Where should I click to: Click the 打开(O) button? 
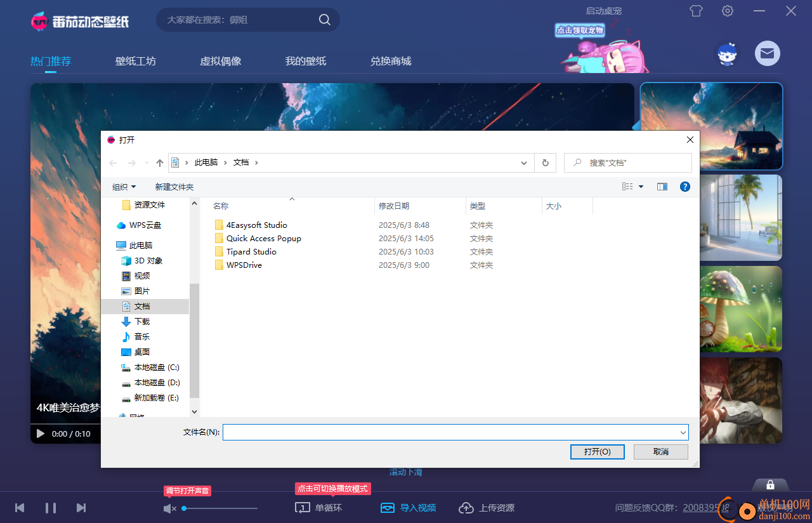(x=597, y=451)
